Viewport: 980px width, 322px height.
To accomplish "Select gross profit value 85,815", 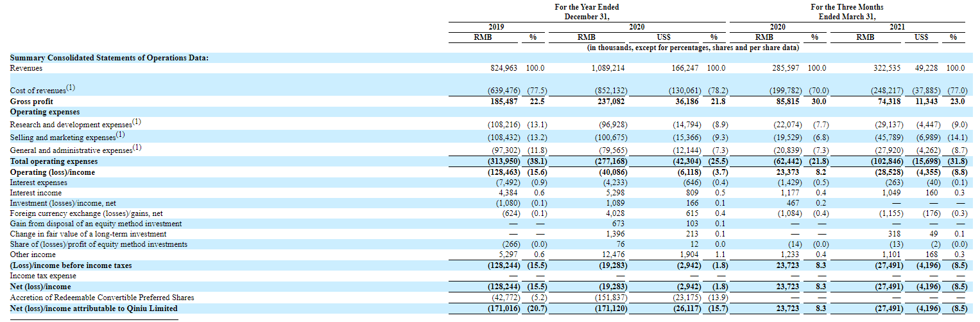I will point(787,102).
